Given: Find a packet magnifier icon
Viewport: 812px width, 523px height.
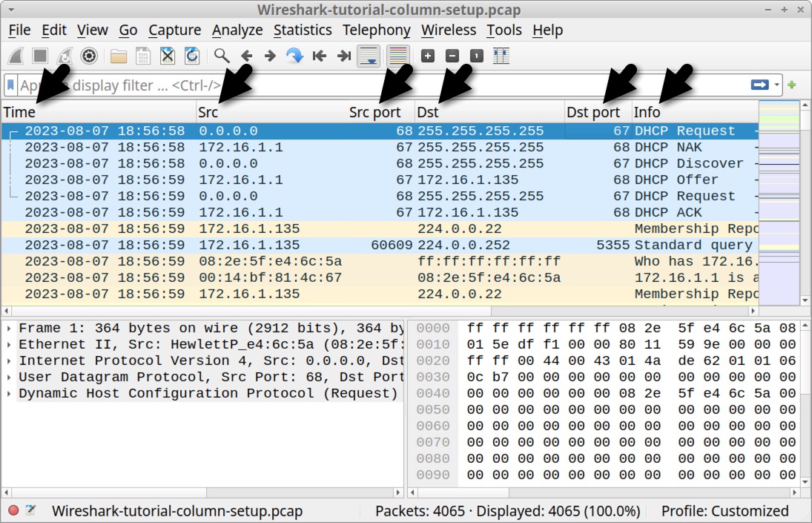Looking at the screenshot, I should pos(222,56).
